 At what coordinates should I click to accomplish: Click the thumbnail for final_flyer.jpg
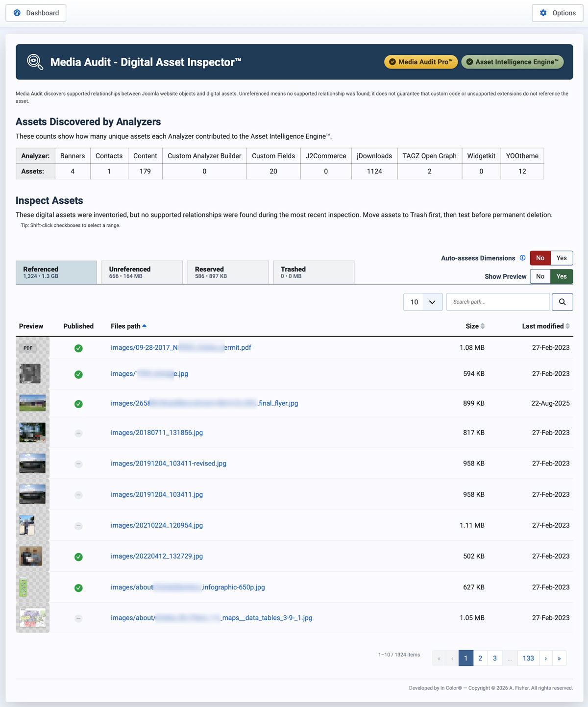[32, 403]
